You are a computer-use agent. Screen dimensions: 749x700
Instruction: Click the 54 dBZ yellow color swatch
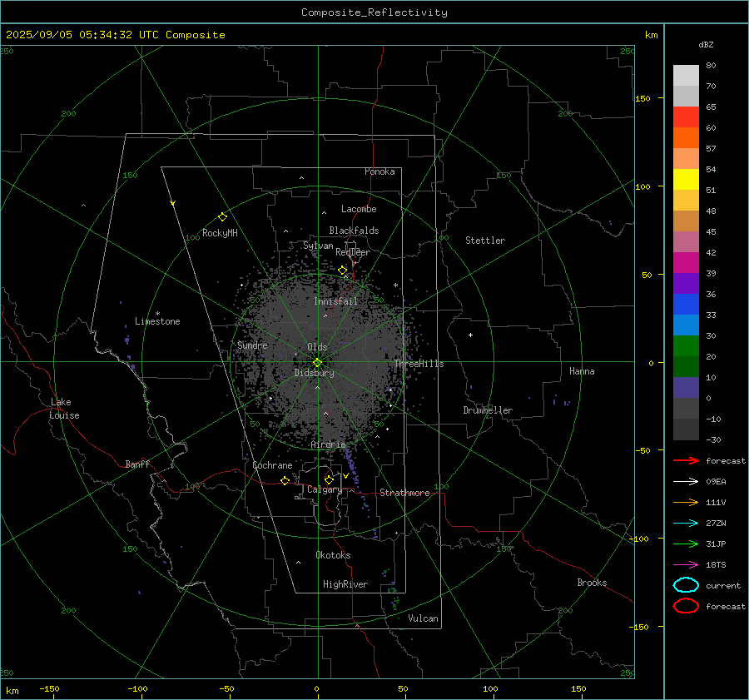tap(686, 179)
